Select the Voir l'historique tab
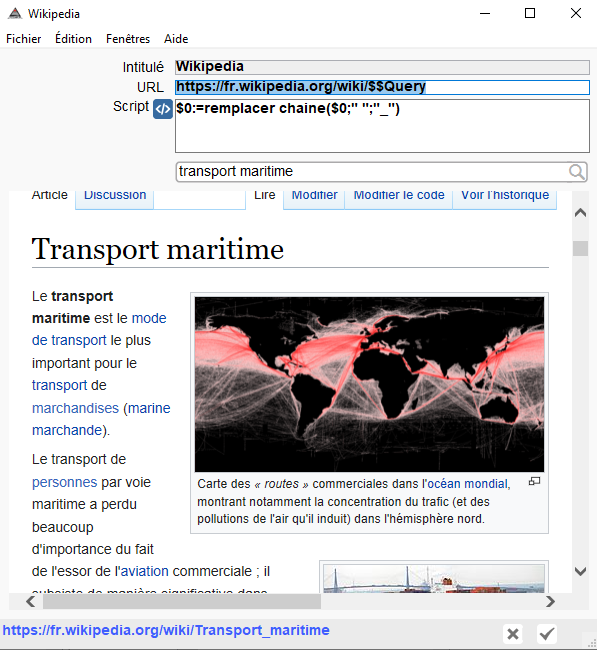The image size is (597, 650). [x=505, y=196]
